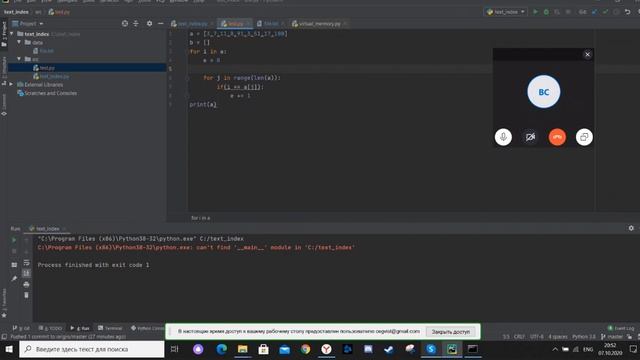The image size is (640, 360).
Task: Start debugging with the green bug icon
Action: pyautogui.click(x=546, y=12)
